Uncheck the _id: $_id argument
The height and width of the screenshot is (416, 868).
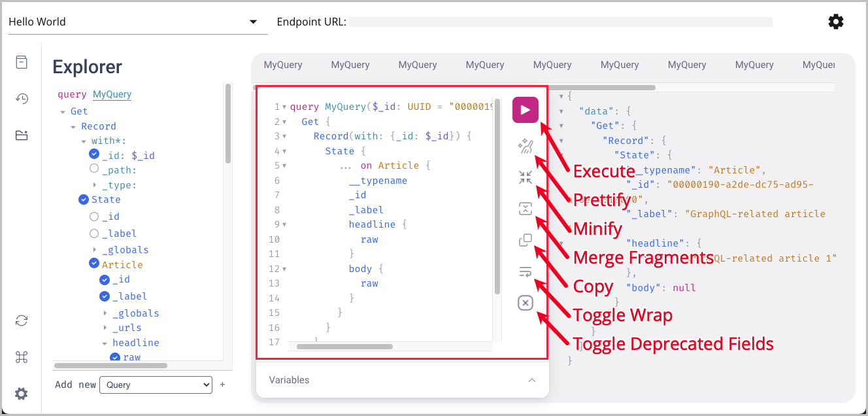coord(94,155)
